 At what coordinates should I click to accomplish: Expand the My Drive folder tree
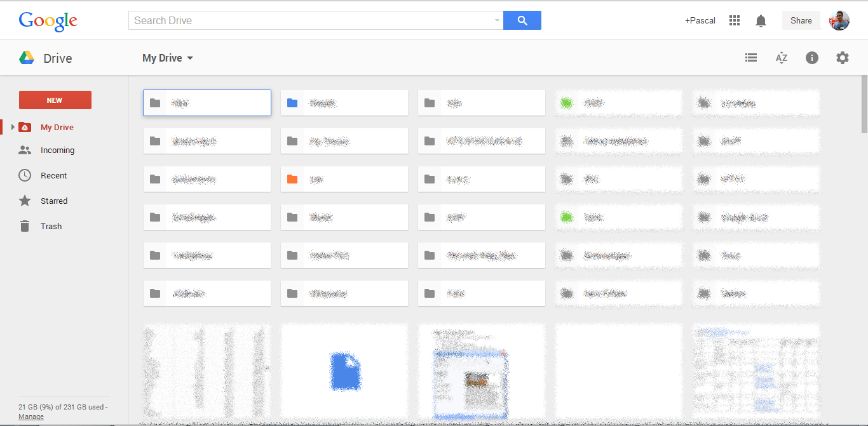[13, 128]
